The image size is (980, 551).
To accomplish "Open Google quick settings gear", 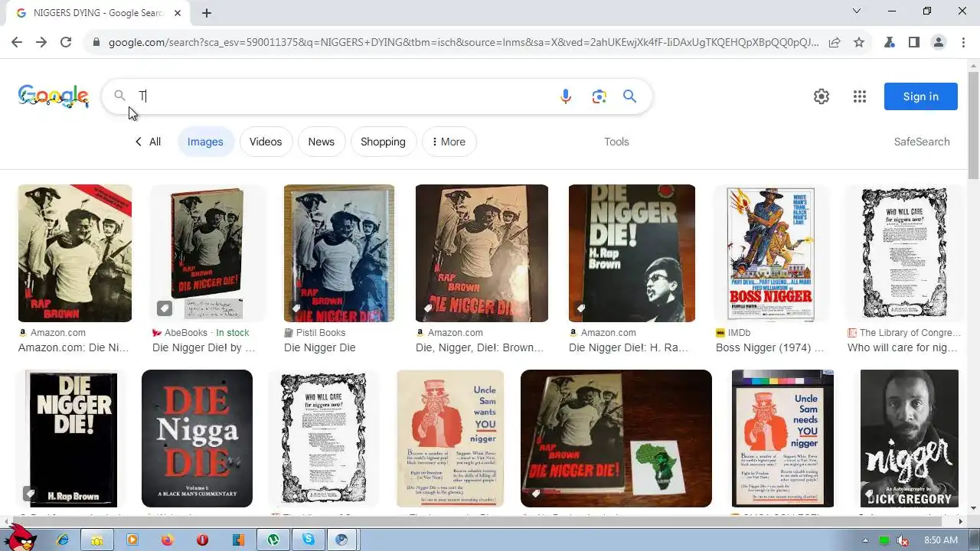I will (x=822, y=96).
